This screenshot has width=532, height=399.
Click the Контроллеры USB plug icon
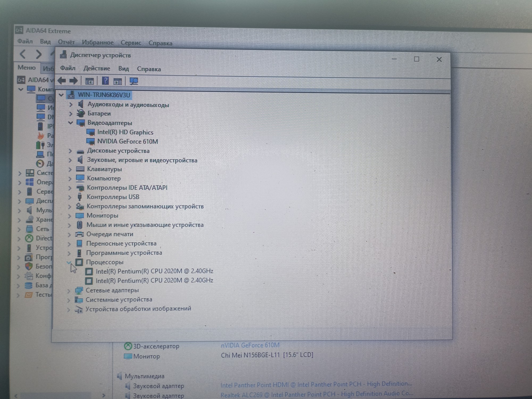tap(80, 197)
